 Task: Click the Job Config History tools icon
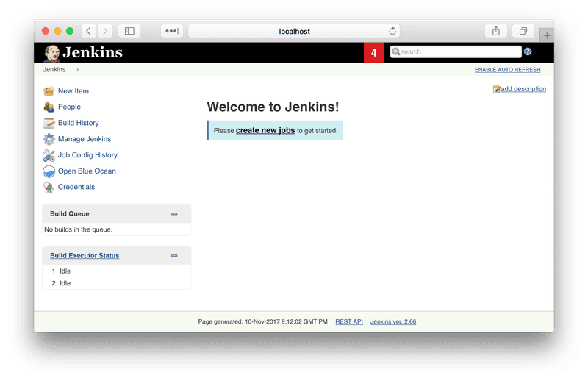[x=49, y=155]
